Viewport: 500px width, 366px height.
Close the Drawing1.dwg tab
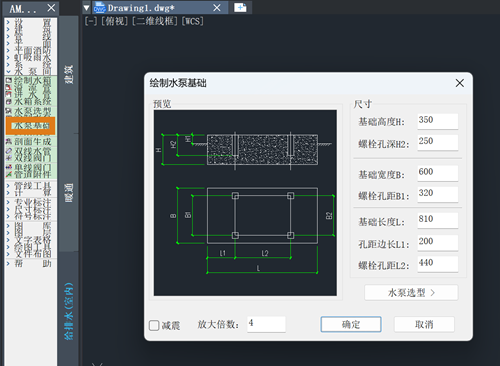(x=217, y=8)
